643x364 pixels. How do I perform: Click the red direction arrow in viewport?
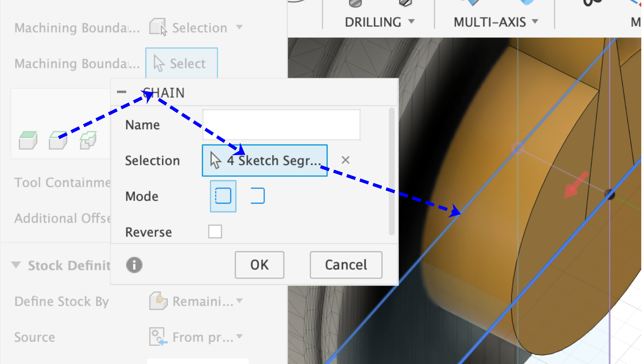(x=576, y=185)
